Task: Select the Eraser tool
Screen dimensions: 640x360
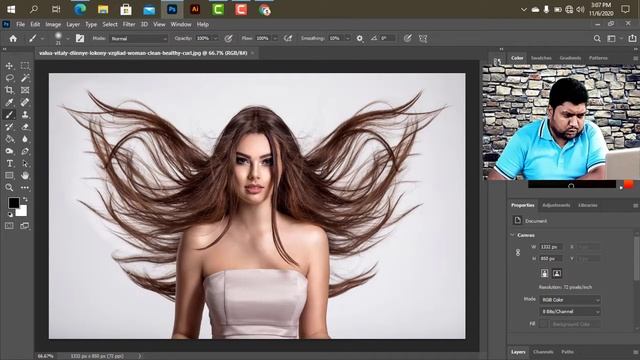Action: pos(25,127)
